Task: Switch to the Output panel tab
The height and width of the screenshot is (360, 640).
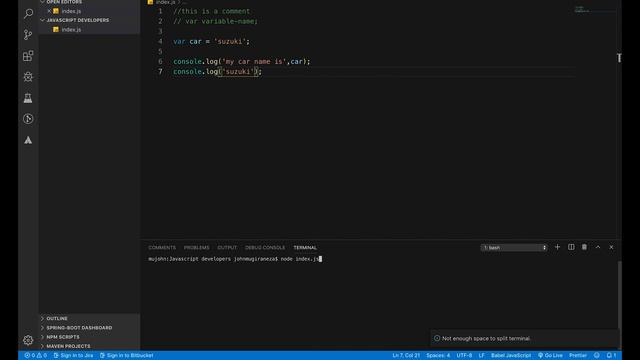Action: (x=227, y=248)
